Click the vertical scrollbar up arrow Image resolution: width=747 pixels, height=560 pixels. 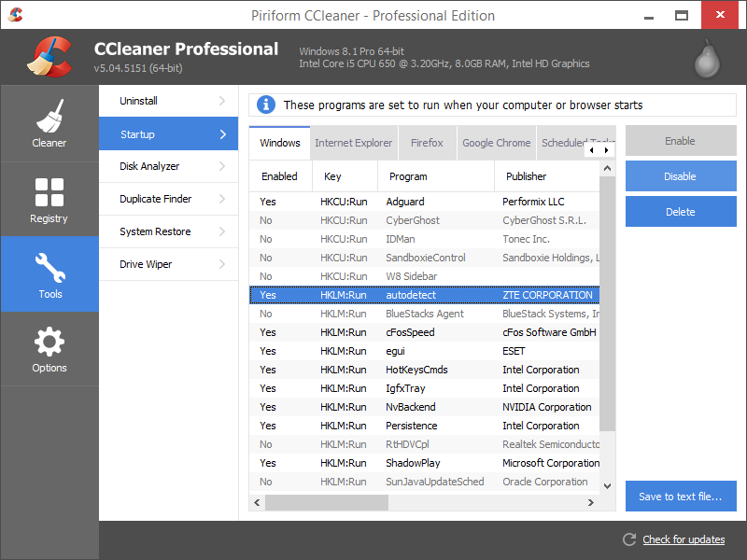pyautogui.click(x=607, y=168)
